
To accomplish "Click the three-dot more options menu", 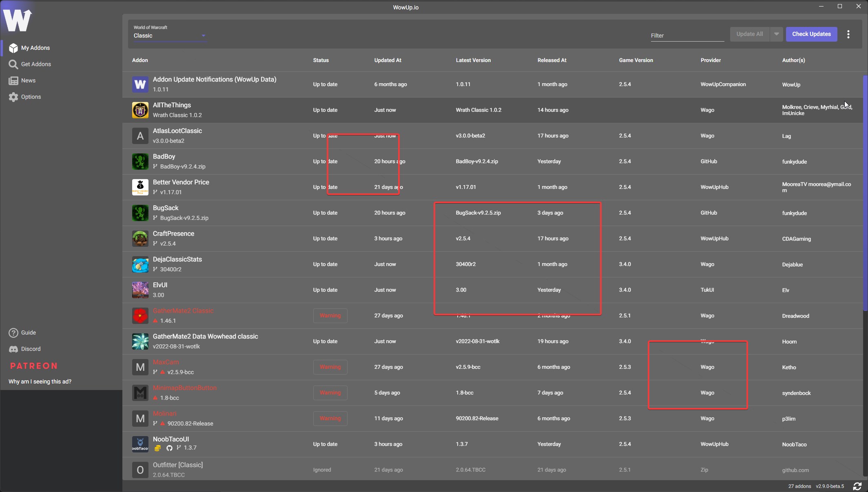I will pyautogui.click(x=848, y=34).
